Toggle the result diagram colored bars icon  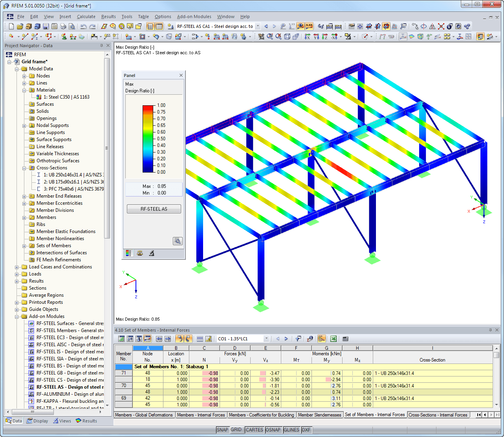pyautogui.click(x=321, y=339)
